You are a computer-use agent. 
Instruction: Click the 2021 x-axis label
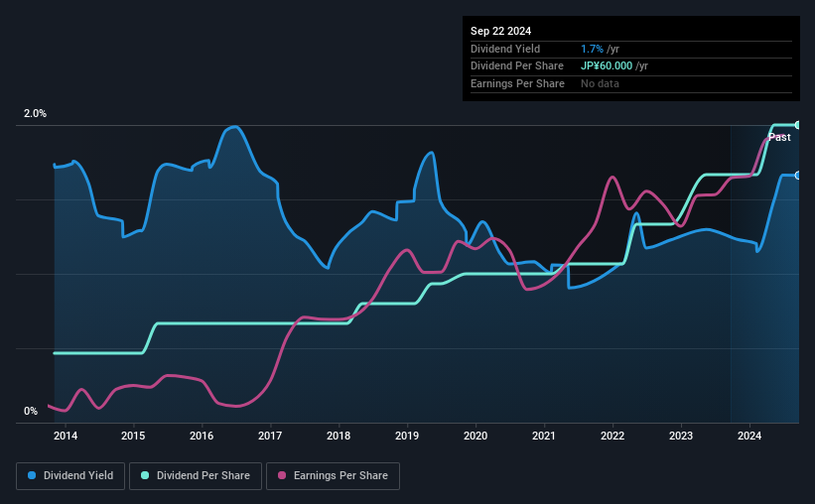pyautogui.click(x=544, y=436)
